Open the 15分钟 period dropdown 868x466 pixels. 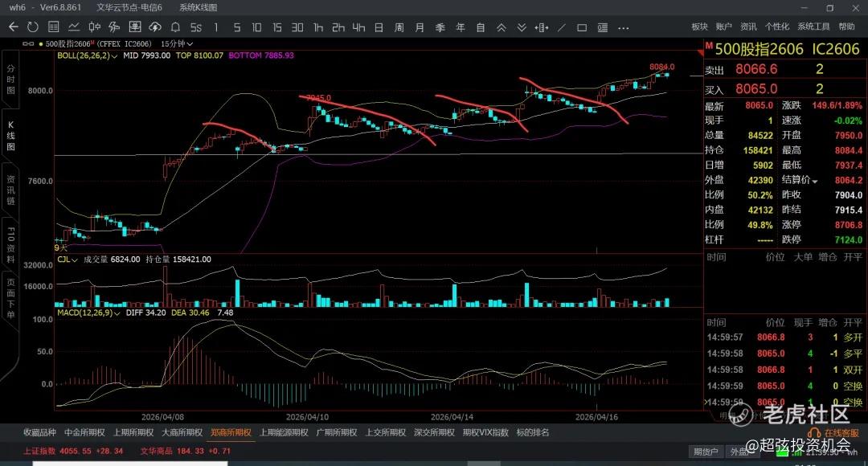pyautogui.click(x=177, y=43)
